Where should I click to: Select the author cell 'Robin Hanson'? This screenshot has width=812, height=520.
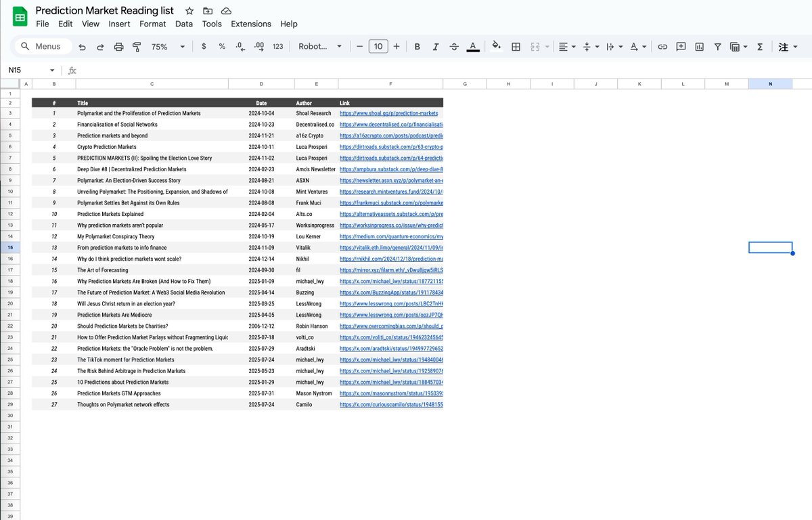click(316, 326)
